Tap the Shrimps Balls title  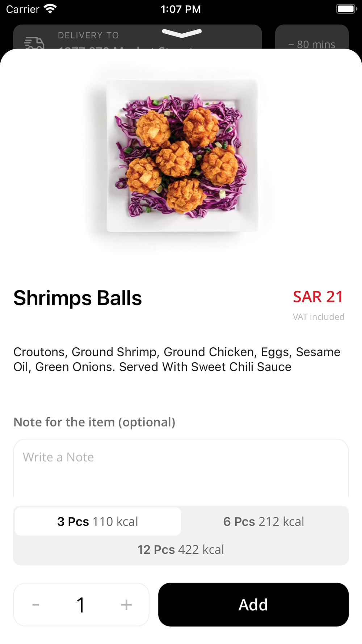click(x=77, y=298)
